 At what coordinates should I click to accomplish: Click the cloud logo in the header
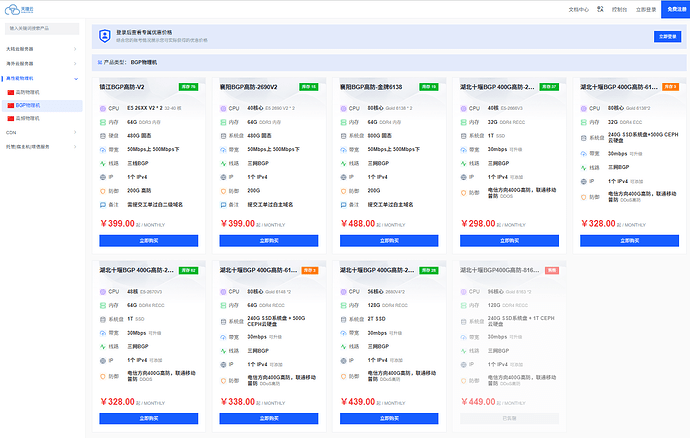point(19,9)
